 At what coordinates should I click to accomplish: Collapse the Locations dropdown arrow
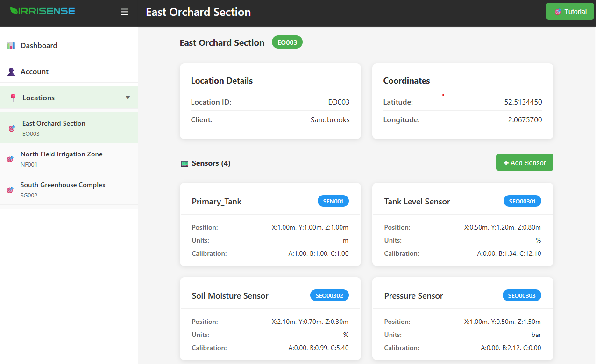128,98
